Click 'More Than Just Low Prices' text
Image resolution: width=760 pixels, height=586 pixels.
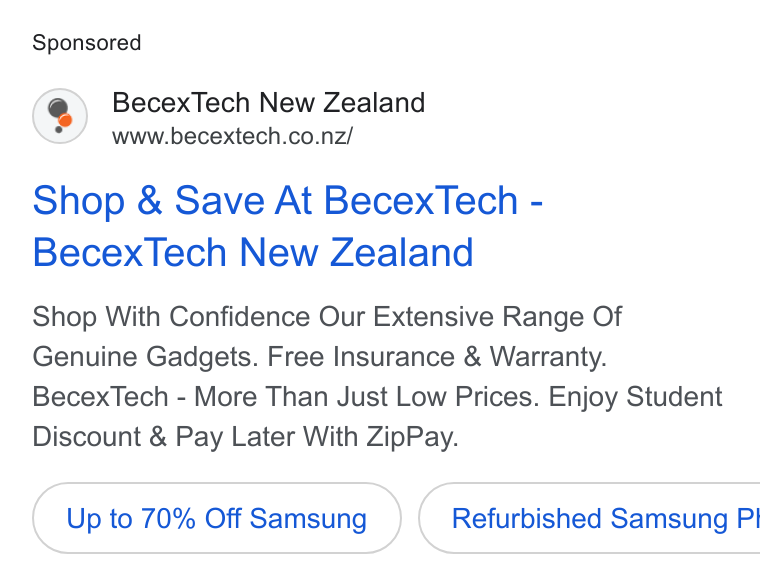point(367,396)
